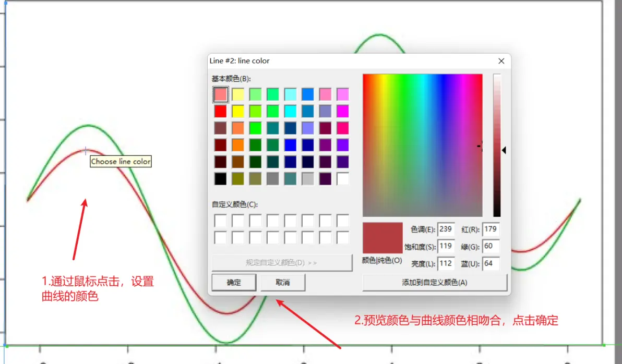This screenshot has width=622, height=364.
Task: Click the 规定自定义颜色 button
Action: [x=282, y=262]
